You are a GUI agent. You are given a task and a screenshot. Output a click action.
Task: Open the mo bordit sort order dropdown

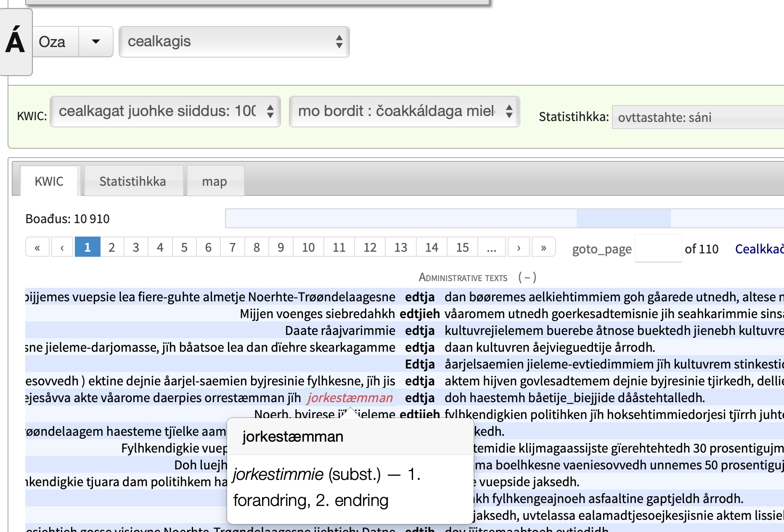(405, 111)
